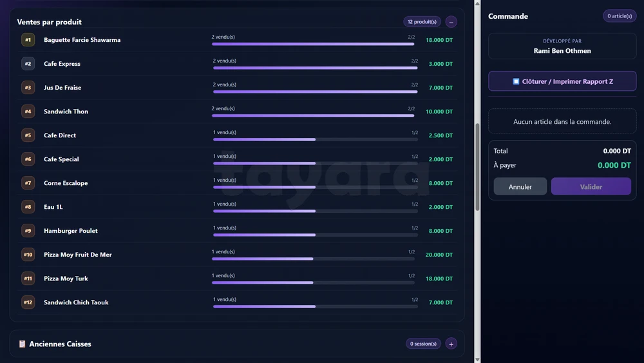Image resolution: width=644 pixels, height=363 pixels.
Task: Click the #4 rank badge
Action: 28,112
